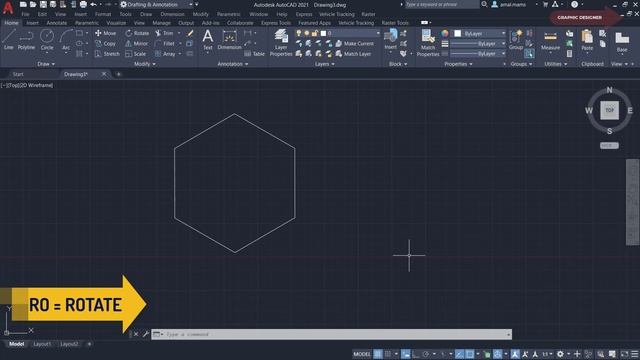
Task: Open Layer Properties manager
Action: [281, 42]
